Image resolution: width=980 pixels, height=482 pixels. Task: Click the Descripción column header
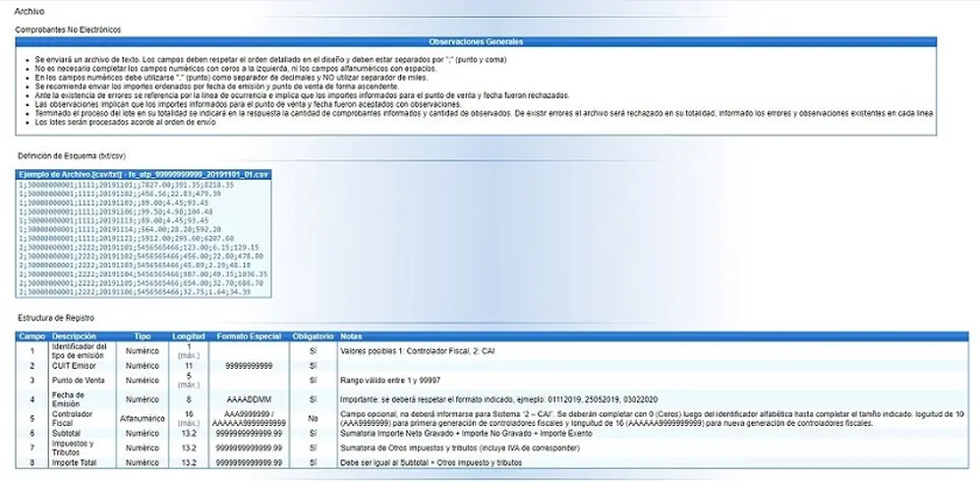coord(74,336)
